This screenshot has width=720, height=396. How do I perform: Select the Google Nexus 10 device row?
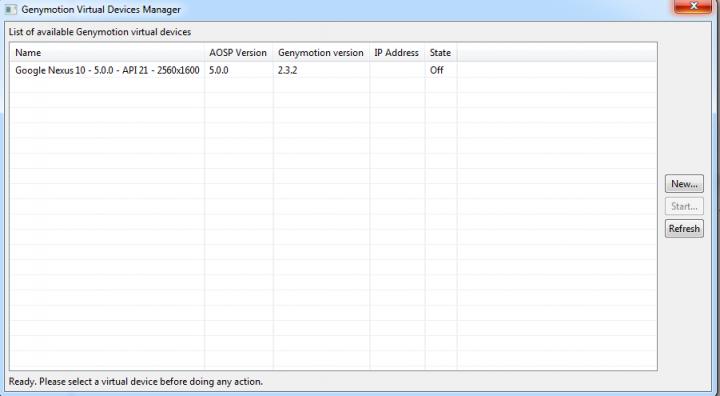coord(333,70)
